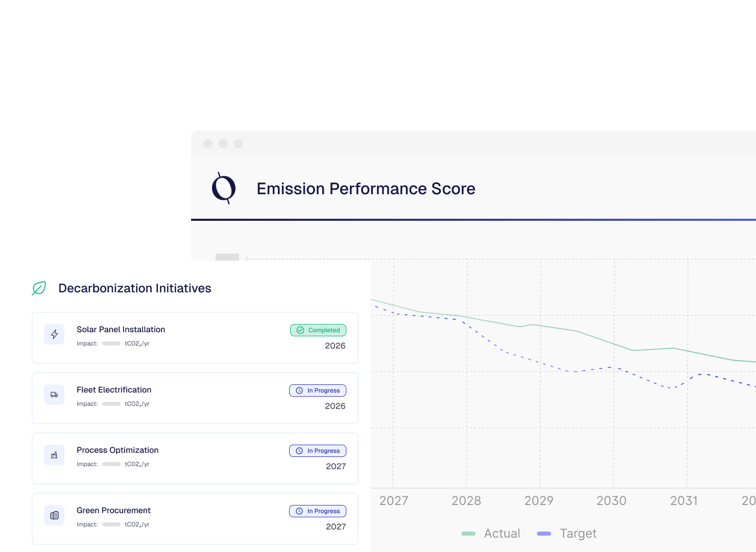
Task: Toggle the Target series in the chart legend
Action: coord(567,533)
